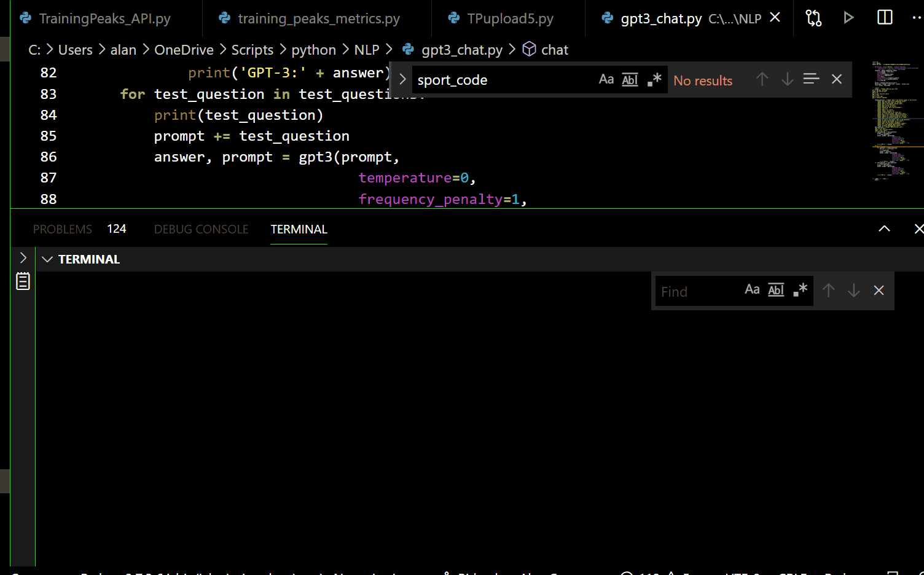Go to next match in editor find
The image size is (924, 575).
787,79
